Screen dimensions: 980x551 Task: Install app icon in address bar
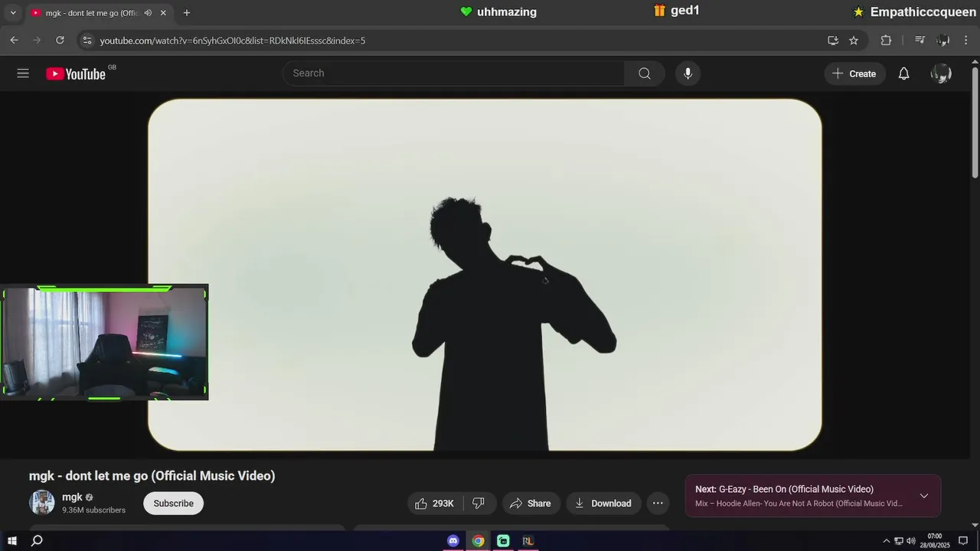point(833,40)
